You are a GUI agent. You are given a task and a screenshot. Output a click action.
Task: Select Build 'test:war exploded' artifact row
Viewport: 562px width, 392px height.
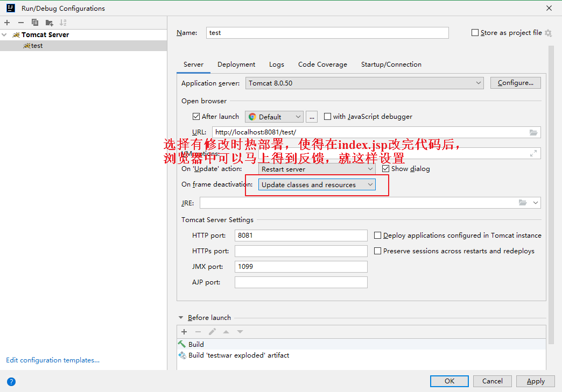point(361,355)
